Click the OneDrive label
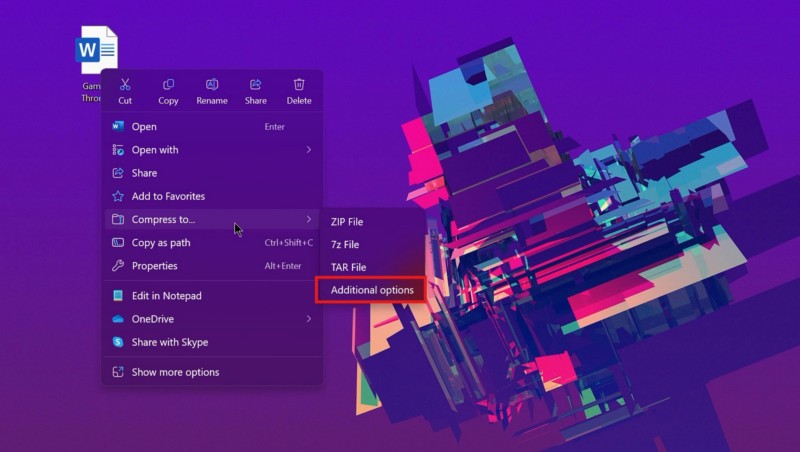 click(153, 319)
